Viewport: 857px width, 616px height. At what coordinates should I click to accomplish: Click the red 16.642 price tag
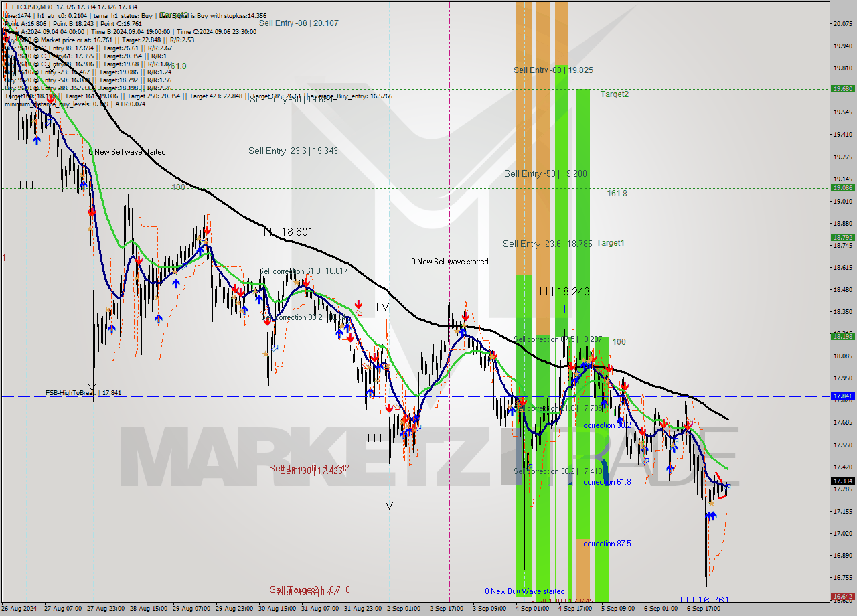842,596
